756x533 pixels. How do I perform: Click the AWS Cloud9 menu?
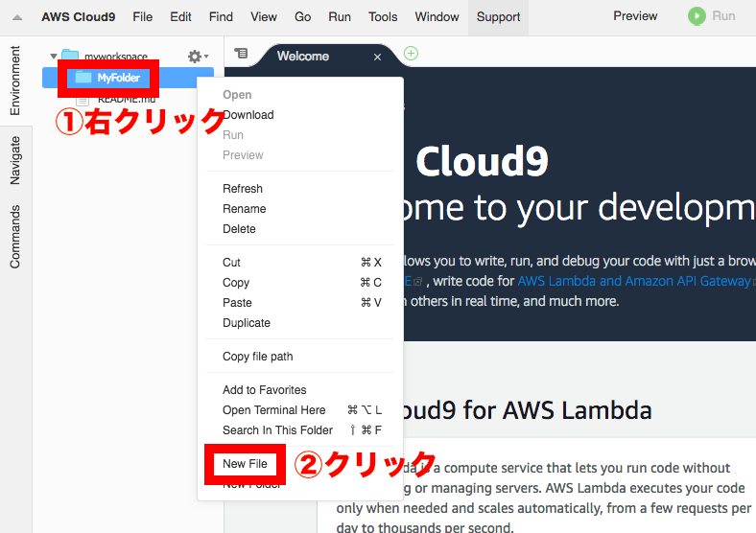[x=78, y=17]
